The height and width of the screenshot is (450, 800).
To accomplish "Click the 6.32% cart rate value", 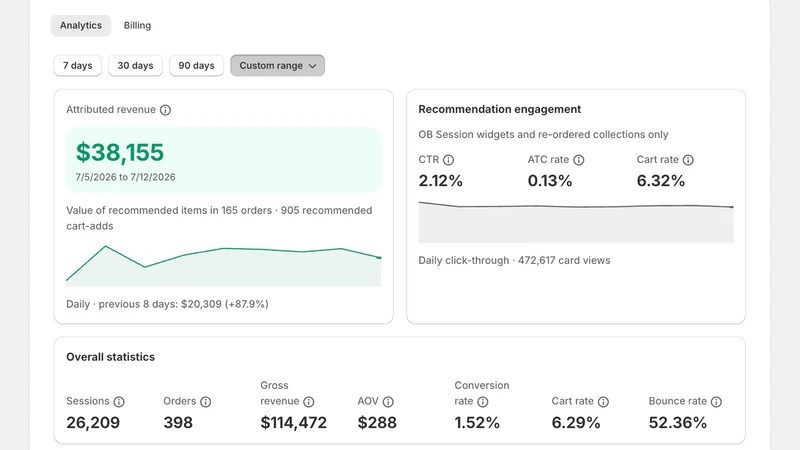I will point(661,181).
